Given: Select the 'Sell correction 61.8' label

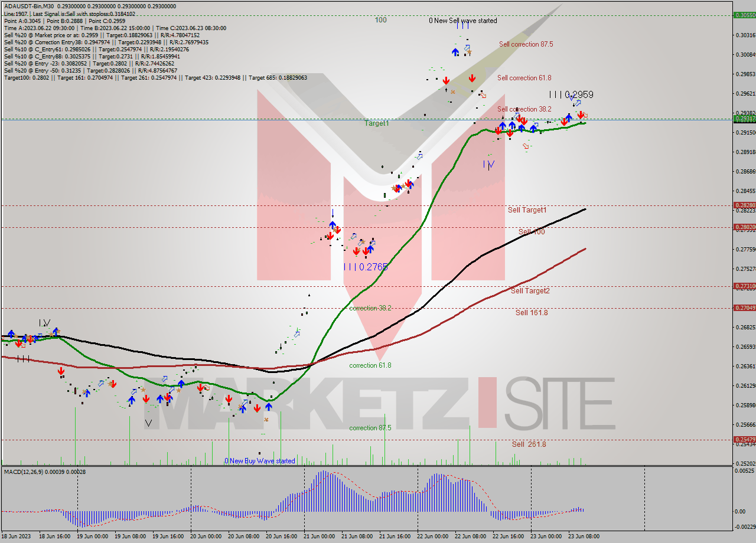Looking at the screenshot, I should pos(524,78).
